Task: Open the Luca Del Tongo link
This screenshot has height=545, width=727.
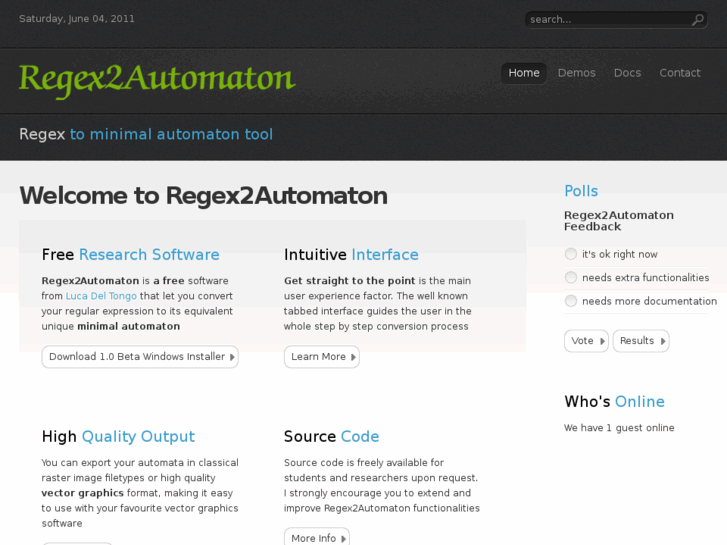Action: tap(101, 296)
